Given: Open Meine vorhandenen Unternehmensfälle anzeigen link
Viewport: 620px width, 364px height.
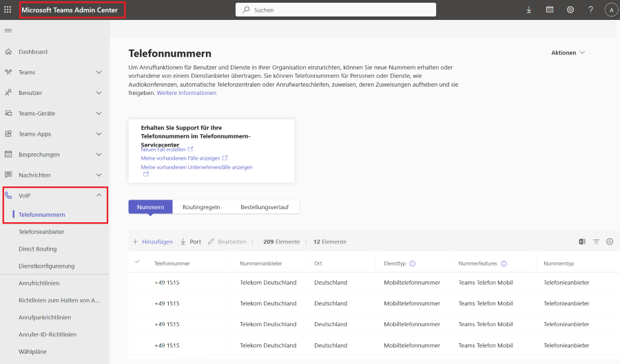Looking at the screenshot, I should (x=196, y=167).
